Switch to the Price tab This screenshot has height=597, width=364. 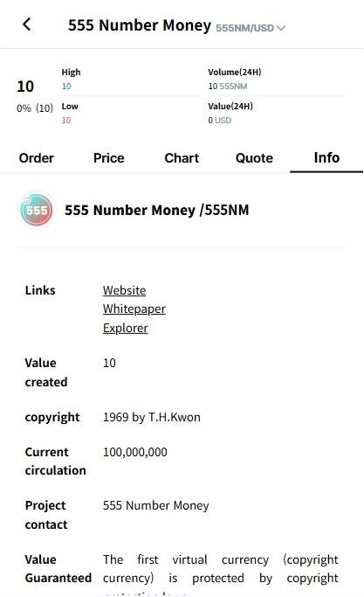point(109,157)
